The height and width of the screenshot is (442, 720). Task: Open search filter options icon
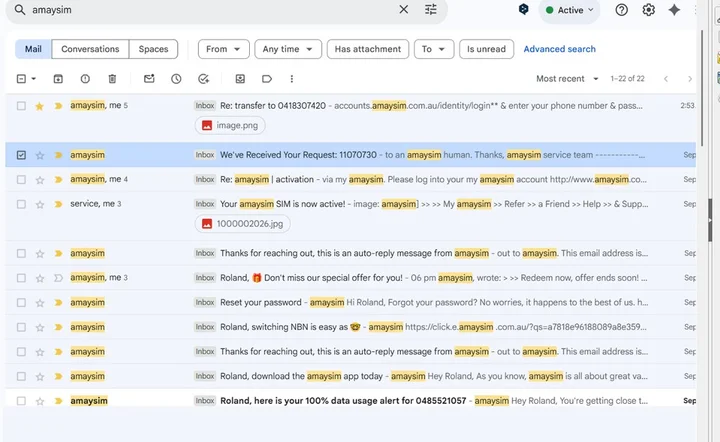[x=431, y=10]
